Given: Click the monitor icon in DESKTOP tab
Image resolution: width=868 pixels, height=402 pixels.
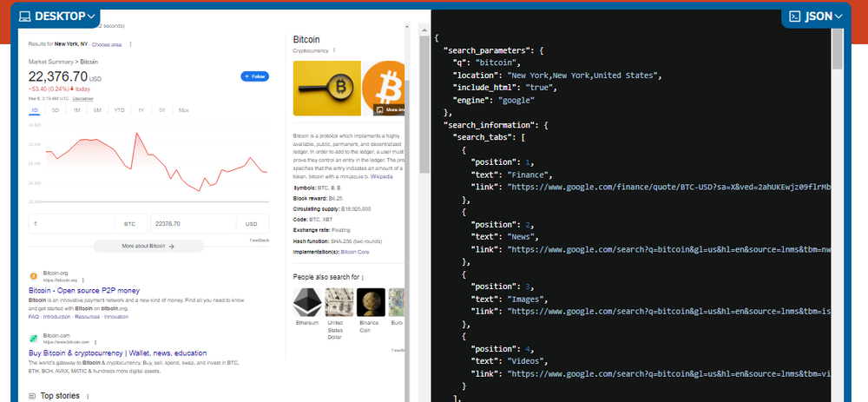Looking at the screenshot, I should 25,16.
